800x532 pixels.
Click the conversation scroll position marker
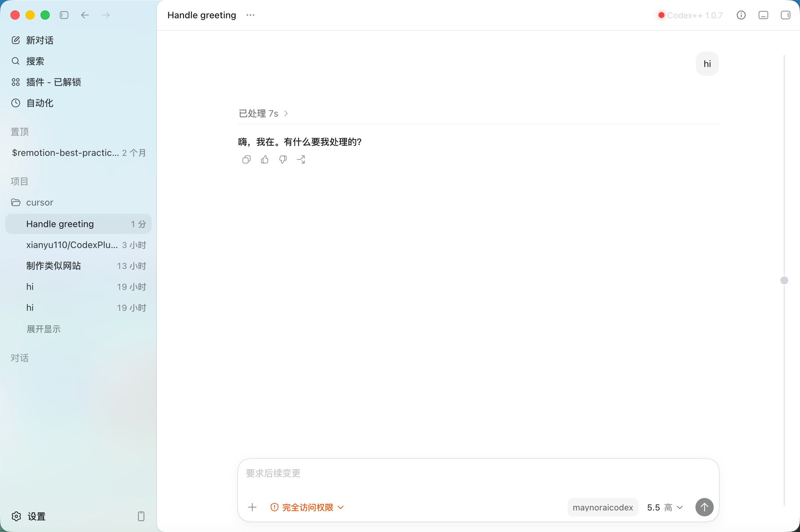click(784, 280)
